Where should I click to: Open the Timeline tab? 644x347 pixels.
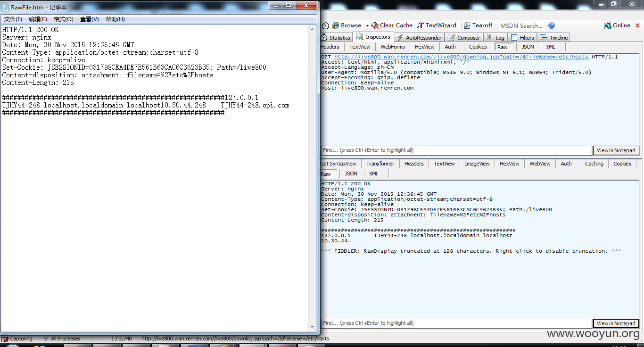coord(554,38)
